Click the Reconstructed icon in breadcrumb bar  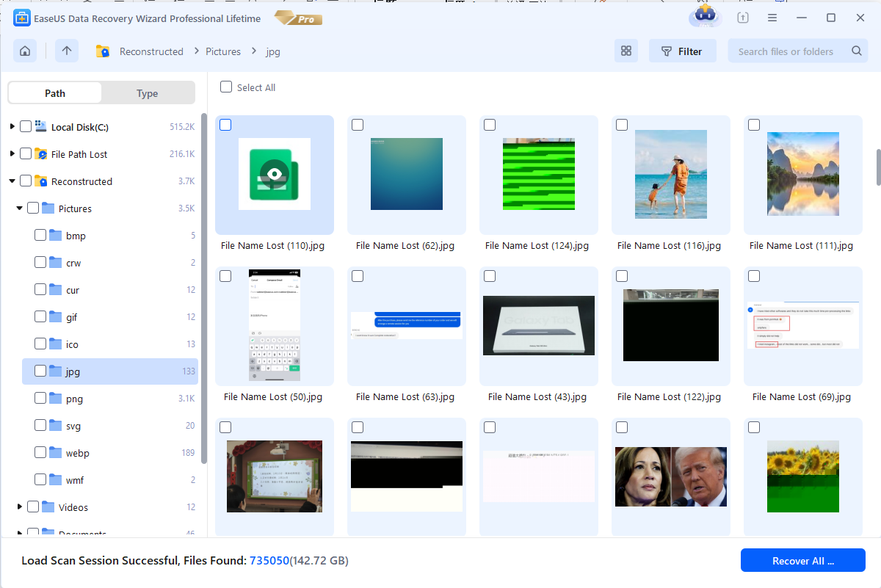(104, 51)
